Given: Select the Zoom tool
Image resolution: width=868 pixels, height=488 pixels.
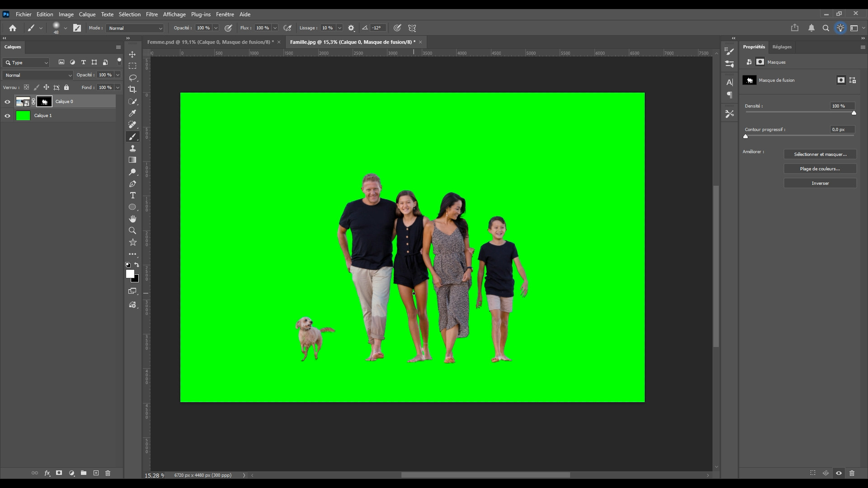Looking at the screenshot, I should [132, 231].
